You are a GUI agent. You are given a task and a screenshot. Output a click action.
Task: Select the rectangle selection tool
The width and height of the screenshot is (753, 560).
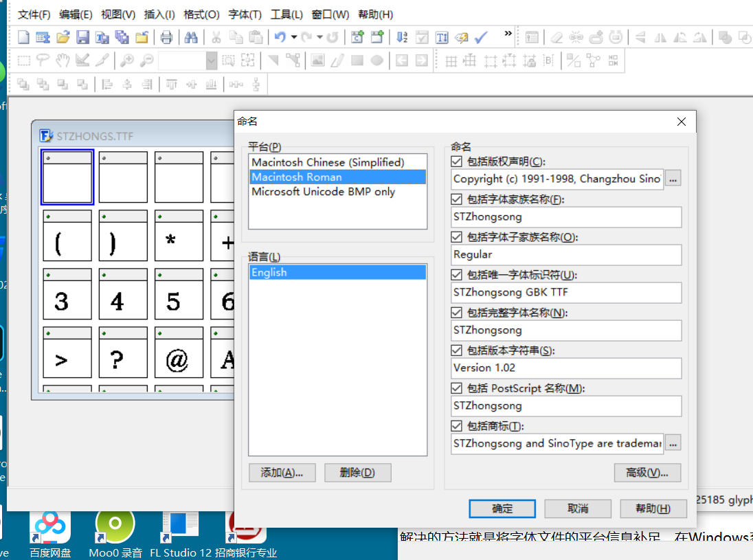point(23,60)
